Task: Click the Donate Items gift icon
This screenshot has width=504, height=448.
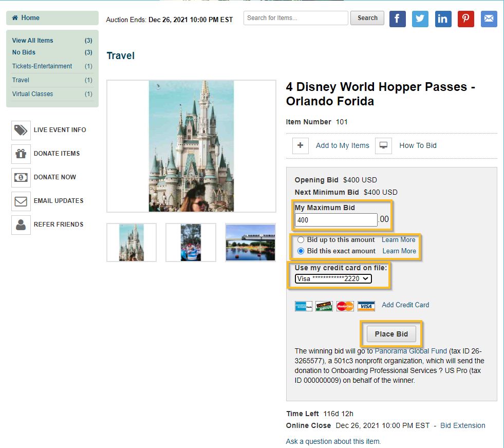Action: pos(21,154)
